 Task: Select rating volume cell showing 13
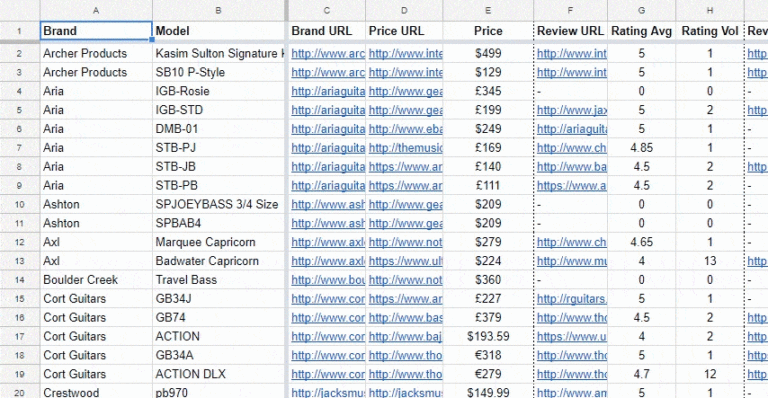click(710, 261)
